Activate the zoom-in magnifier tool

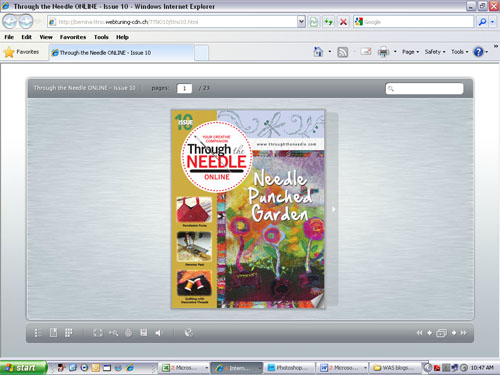(x=113, y=333)
